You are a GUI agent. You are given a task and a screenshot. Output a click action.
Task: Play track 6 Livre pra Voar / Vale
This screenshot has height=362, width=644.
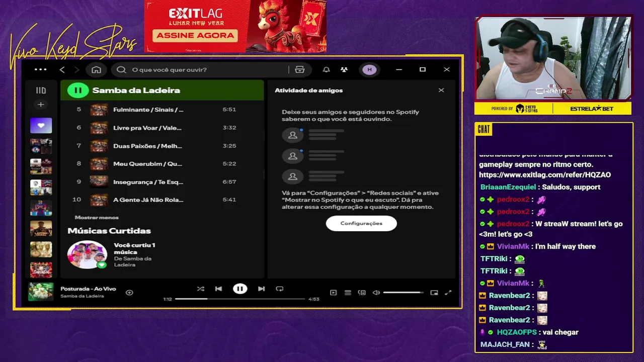162,128
